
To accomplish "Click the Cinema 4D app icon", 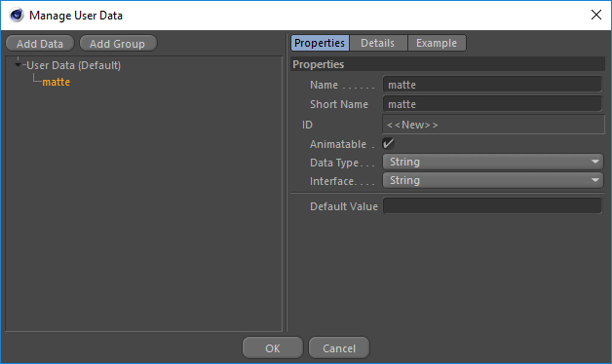I will [17, 16].
